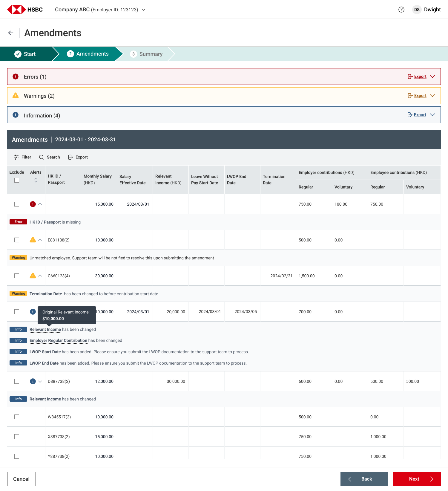Click the red error icon in the 15,000.00 row
Screen dimensions: 448x491
click(33, 204)
